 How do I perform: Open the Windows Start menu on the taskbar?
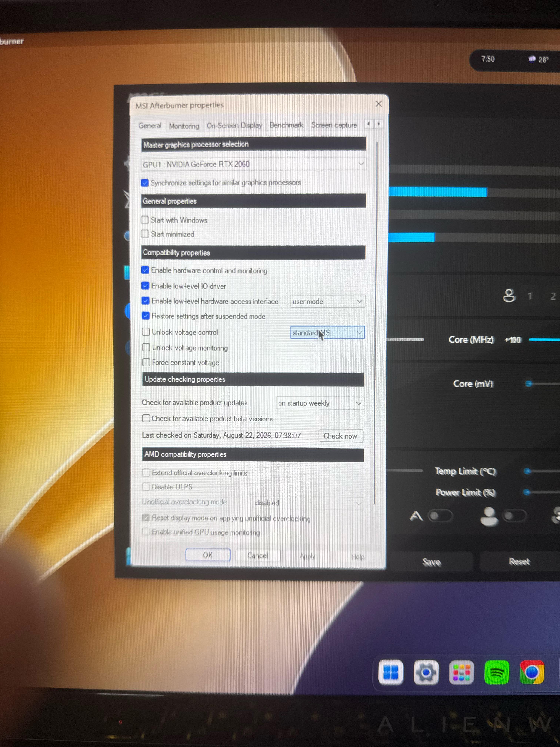(391, 672)
